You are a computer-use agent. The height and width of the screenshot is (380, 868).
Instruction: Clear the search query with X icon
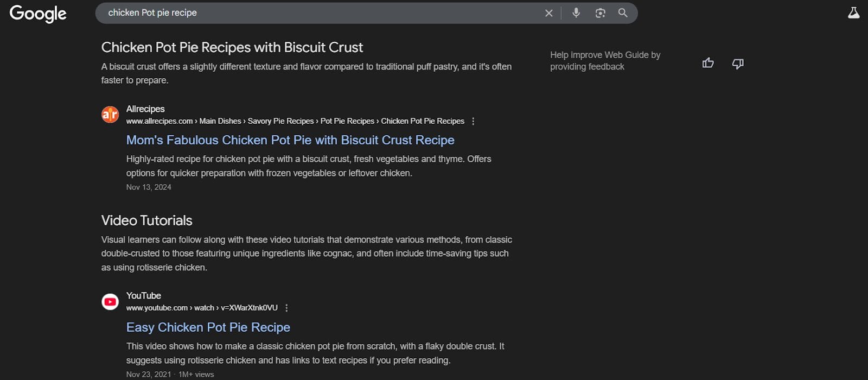pos(548,13)
